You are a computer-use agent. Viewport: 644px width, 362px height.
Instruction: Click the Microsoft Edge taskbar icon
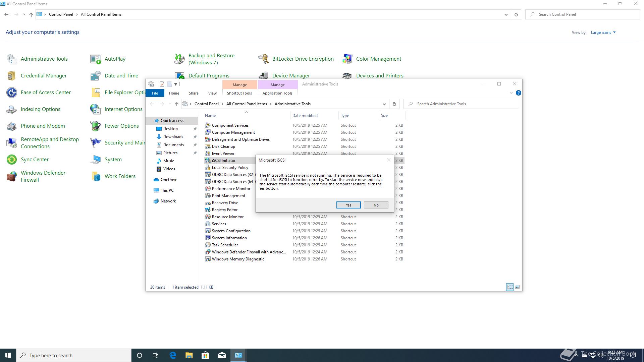coord(173,355)
